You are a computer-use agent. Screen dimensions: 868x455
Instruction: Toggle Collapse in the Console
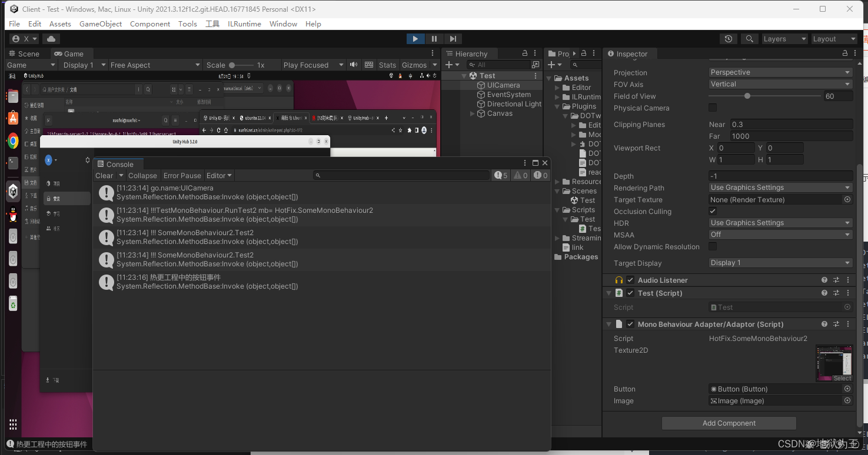(142, 175)
